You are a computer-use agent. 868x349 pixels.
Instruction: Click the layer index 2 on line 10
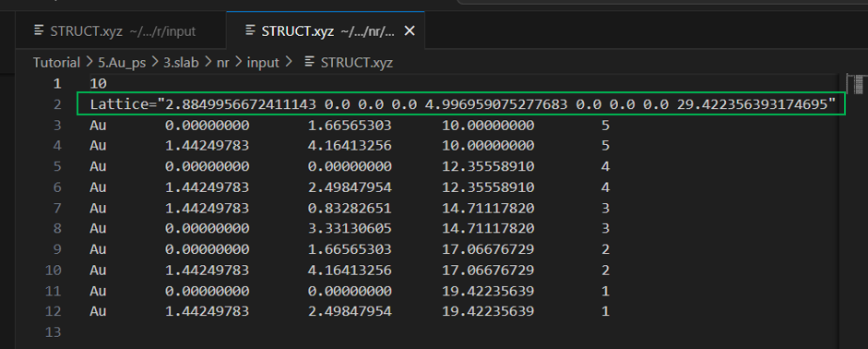tap(605, 270)
